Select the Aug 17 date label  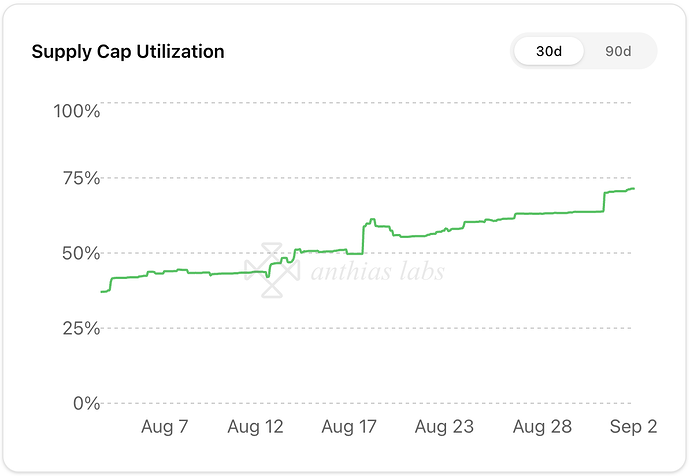pyautogui.click(x=349, y=427)
